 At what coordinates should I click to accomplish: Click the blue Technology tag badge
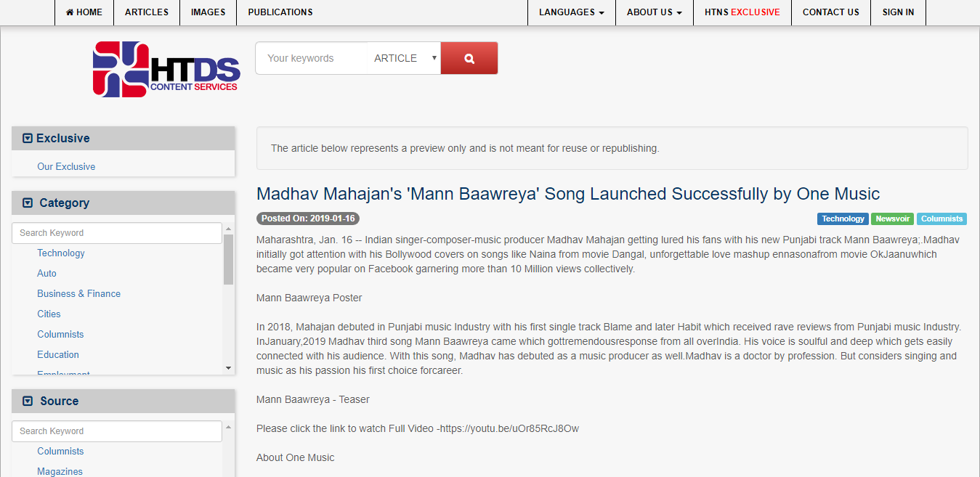tap(843, 219)
